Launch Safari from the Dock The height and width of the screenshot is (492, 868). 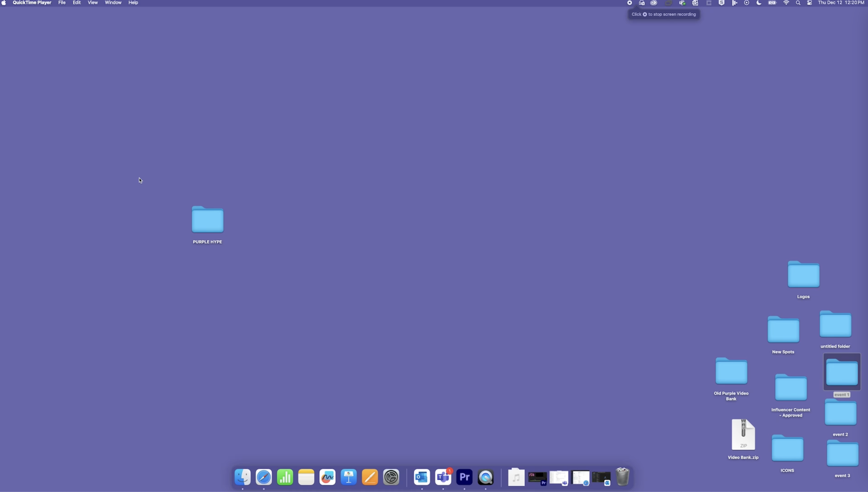(264, 477)
